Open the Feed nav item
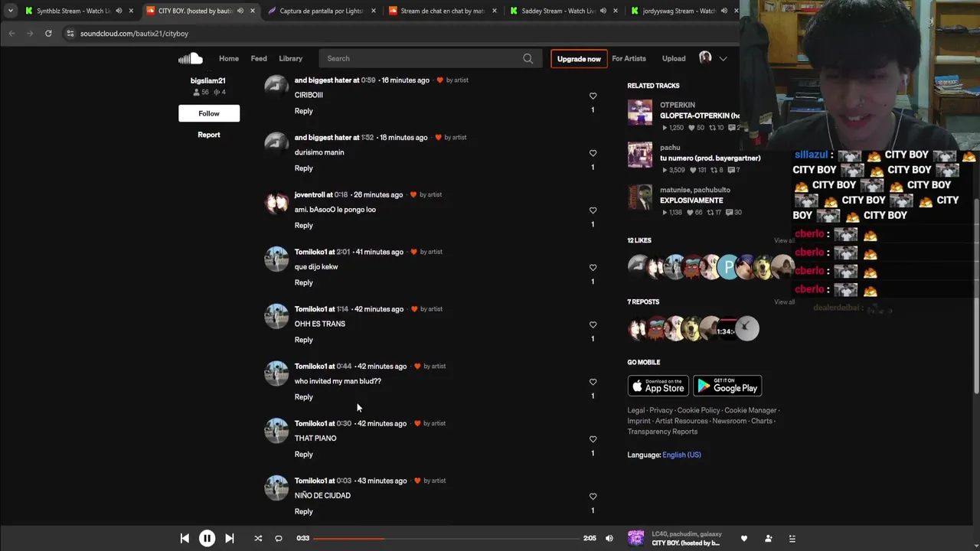The image size is (980, 551). pyautogui.click(x=259, y=59)
